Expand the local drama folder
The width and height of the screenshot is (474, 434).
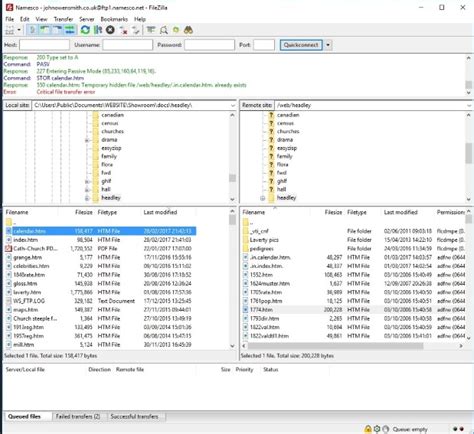click(87, 140)
